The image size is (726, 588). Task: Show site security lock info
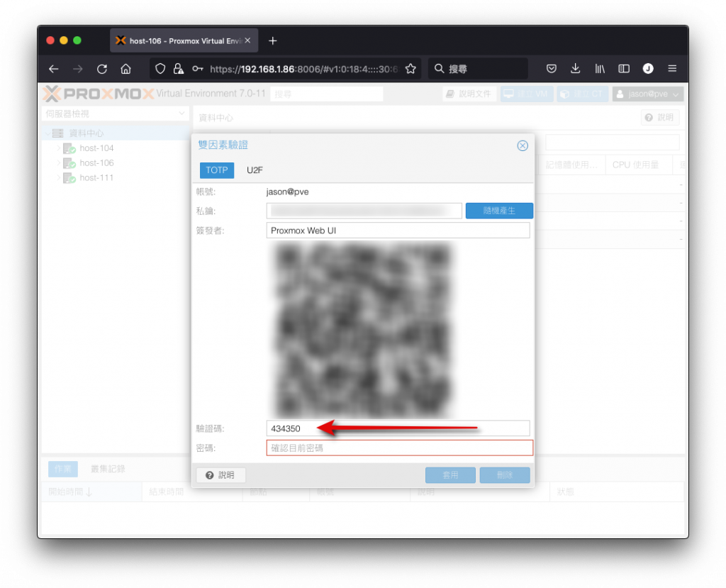click(178, 69)
